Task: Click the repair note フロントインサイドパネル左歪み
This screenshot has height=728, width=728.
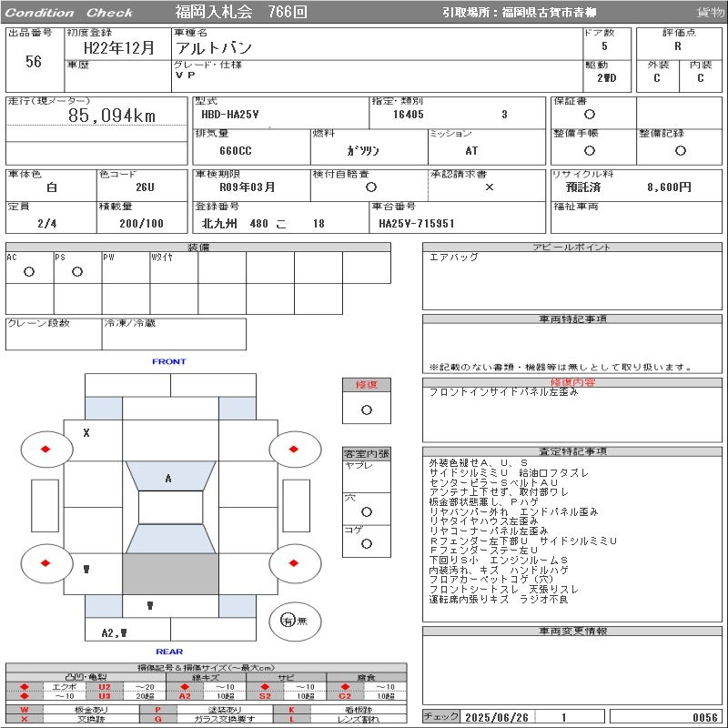Action: (x=504, y=392)
